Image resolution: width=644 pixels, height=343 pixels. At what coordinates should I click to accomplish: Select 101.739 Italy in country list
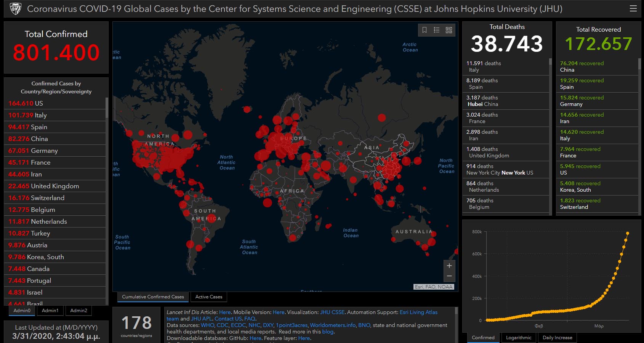55,115
